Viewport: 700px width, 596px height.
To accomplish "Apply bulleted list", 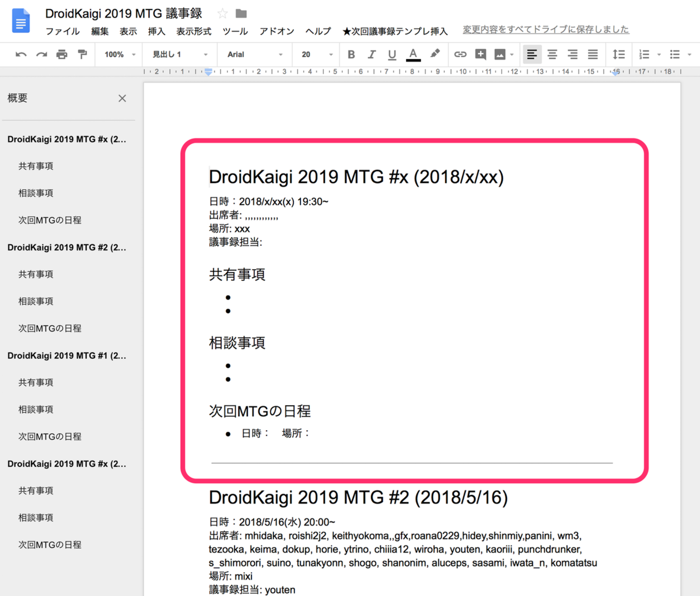I will click(675, 54).
